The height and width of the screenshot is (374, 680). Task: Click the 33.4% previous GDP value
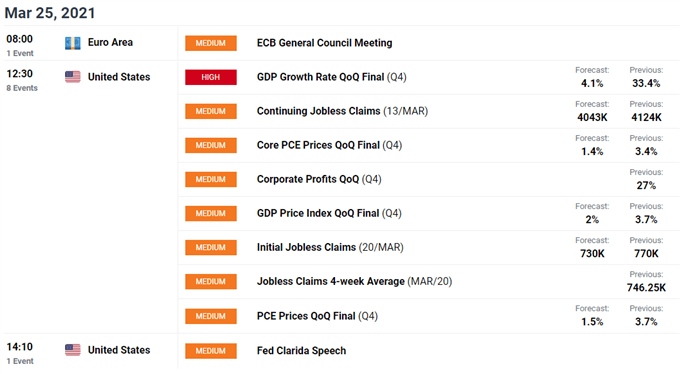646,83
